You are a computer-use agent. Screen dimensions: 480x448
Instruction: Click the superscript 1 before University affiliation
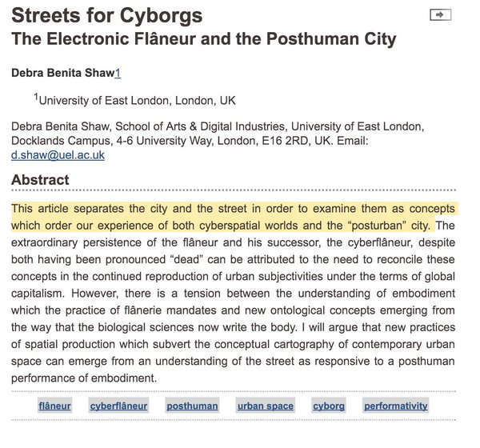[x=36, y=97]
